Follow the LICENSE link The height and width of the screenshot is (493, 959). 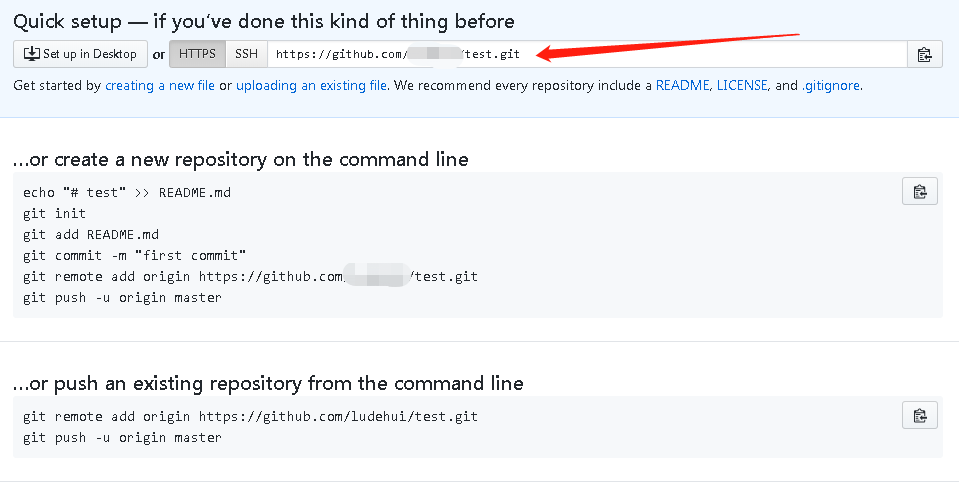pos(742,86)
